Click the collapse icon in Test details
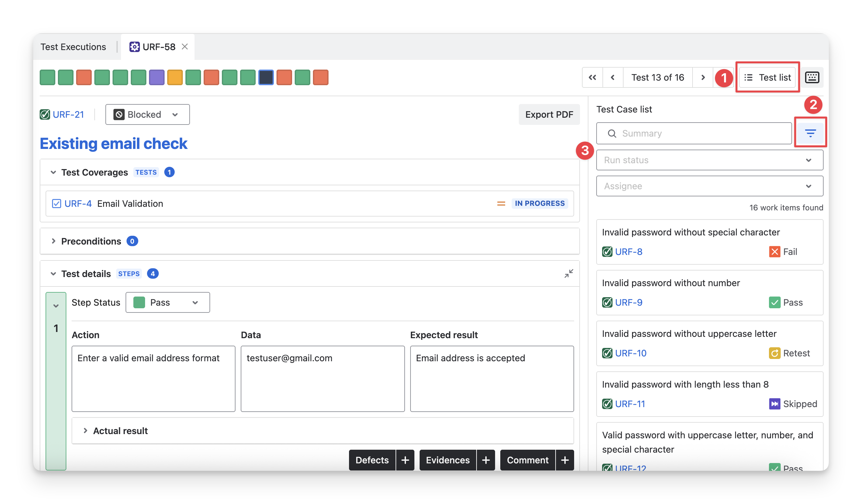 pos(569,273)
